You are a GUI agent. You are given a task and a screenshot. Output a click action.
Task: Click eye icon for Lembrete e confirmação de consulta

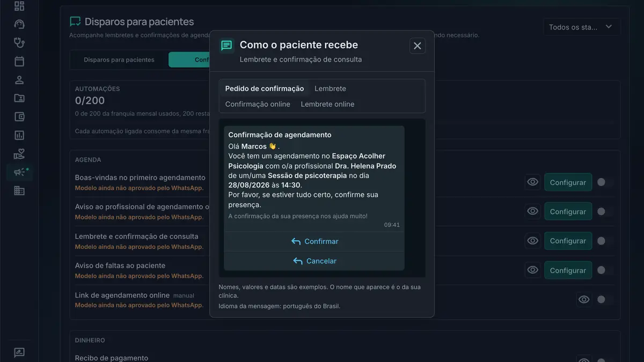(x=532, y=241)
